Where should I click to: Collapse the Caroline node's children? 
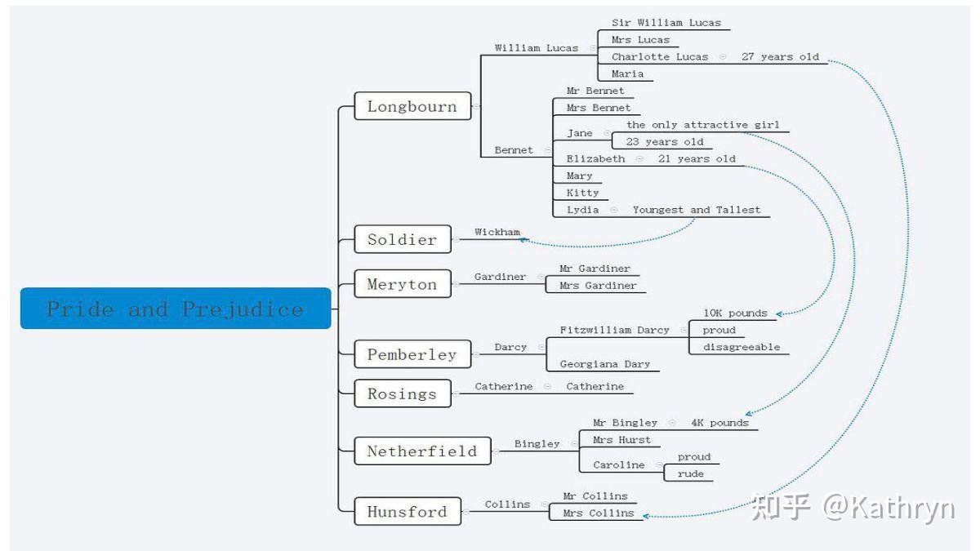(659, 465)
